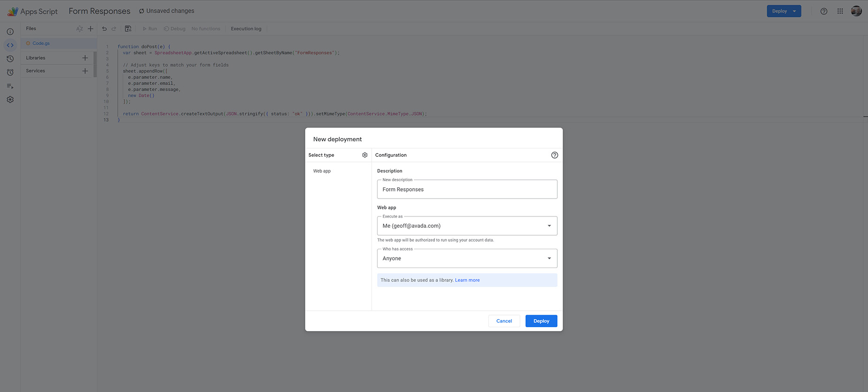
Task: Click the Form Responses project title
Action: click(x=99, y=11)
